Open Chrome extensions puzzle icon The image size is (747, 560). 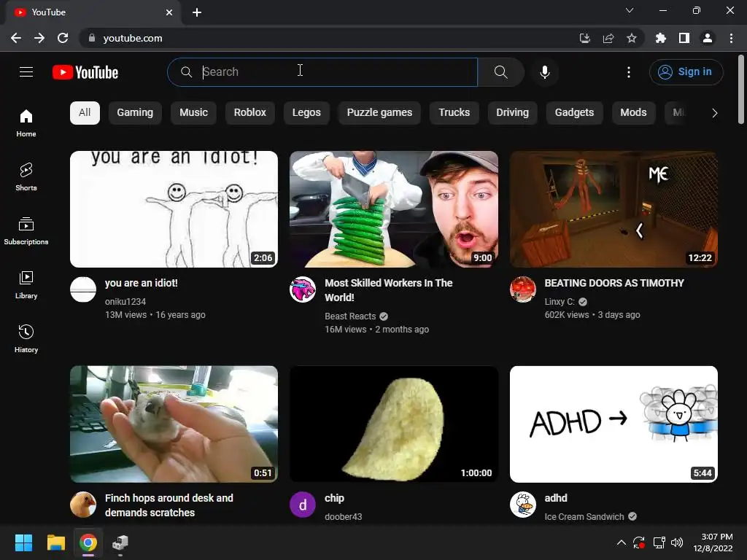(x=661, y=38)
